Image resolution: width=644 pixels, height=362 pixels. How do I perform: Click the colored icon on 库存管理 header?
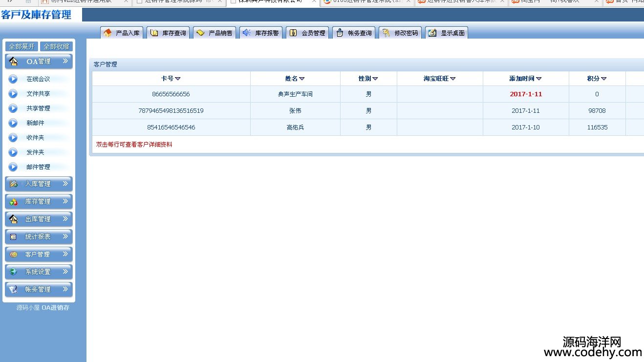point(14,202)
